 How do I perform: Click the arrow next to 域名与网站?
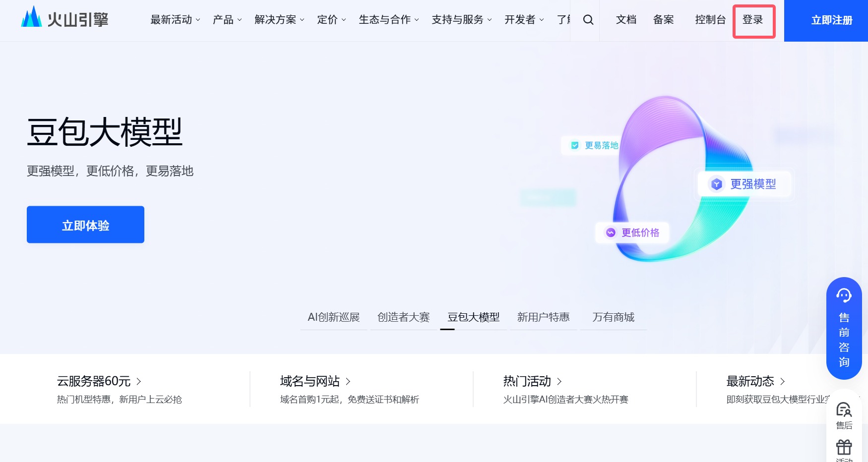click(348, 381)
